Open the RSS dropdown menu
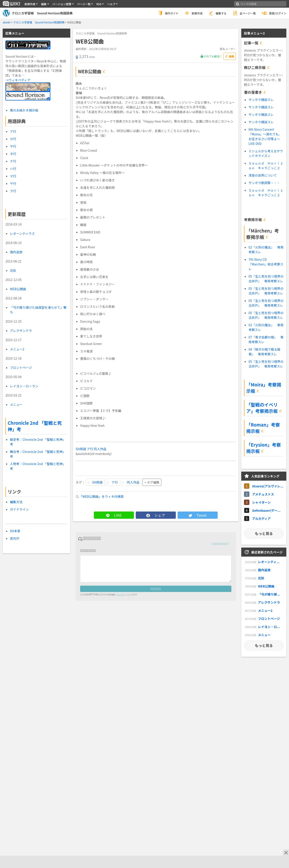The width and height of the screenshot is (289, 868). [x=100, y=4]
